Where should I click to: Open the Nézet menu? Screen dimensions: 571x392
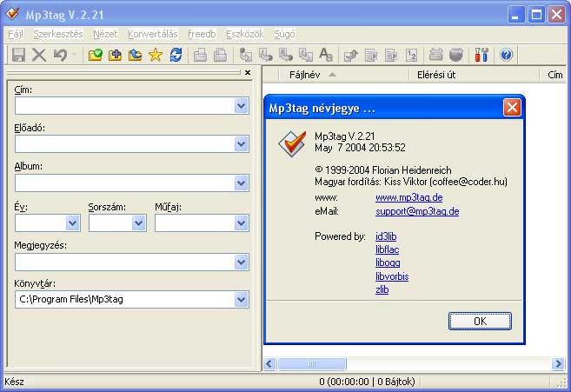(x=105, y=34)
